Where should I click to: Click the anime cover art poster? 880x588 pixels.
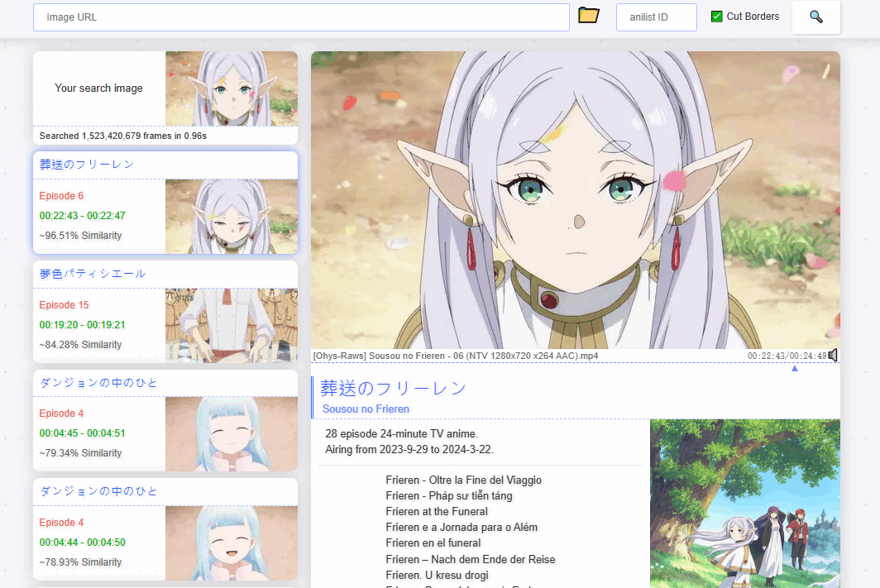[744, 503]
